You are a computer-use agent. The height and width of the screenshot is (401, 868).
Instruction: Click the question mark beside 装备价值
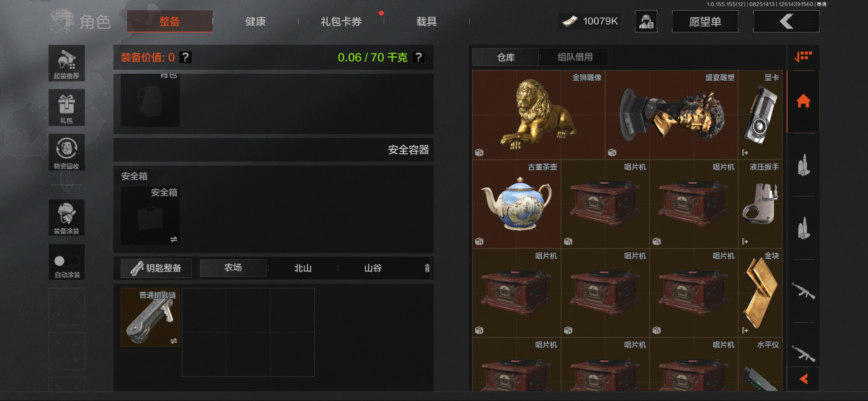click(185, 57)
